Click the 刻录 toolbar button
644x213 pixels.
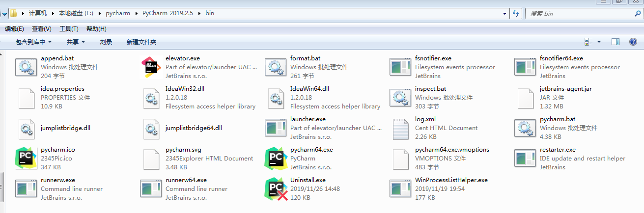106,42
